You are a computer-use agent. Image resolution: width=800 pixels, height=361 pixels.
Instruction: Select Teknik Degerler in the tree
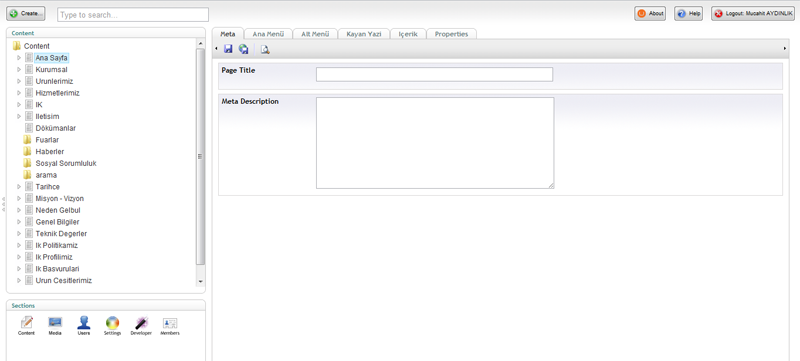click(x=61, y=234)
